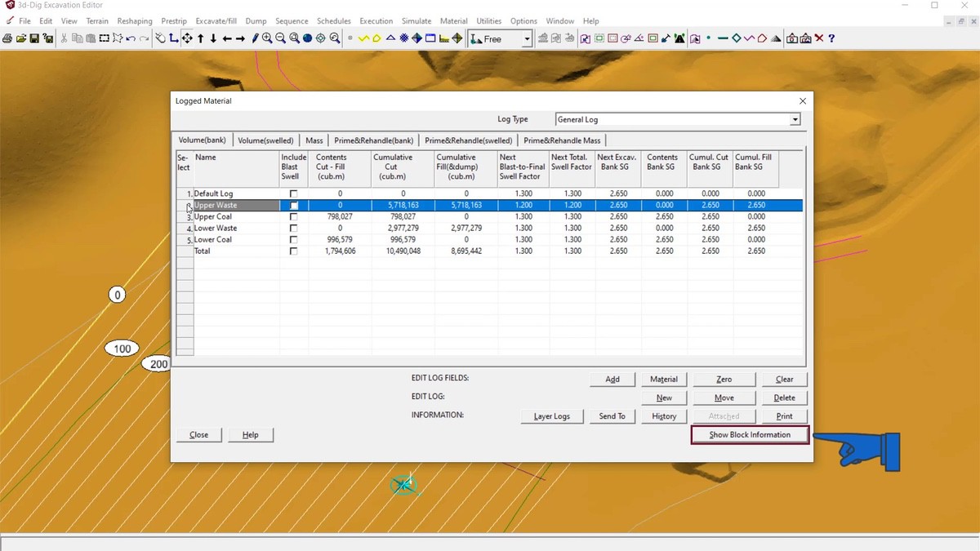Screen dimensions: 980x551
Task: Select the Upper Coal row name
Action: 213,217
